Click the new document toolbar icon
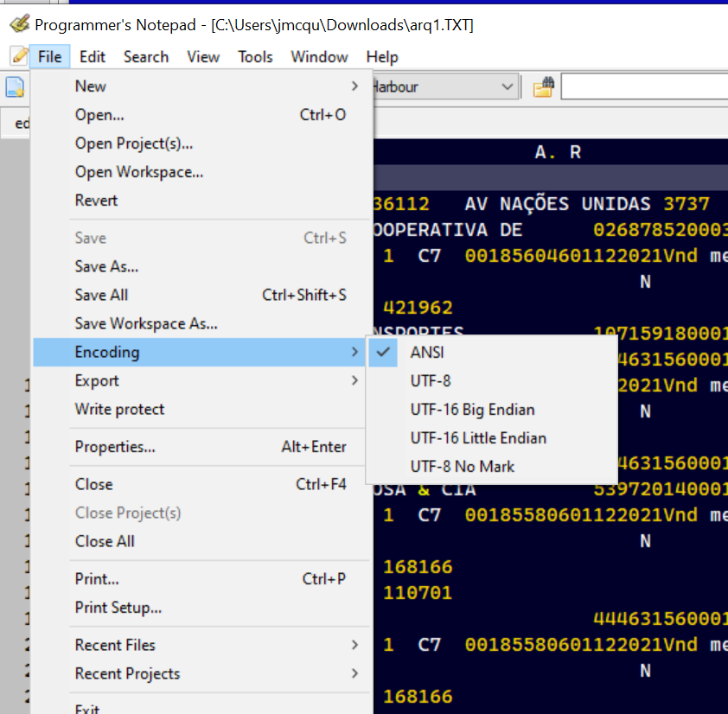 tap(15, 87)
